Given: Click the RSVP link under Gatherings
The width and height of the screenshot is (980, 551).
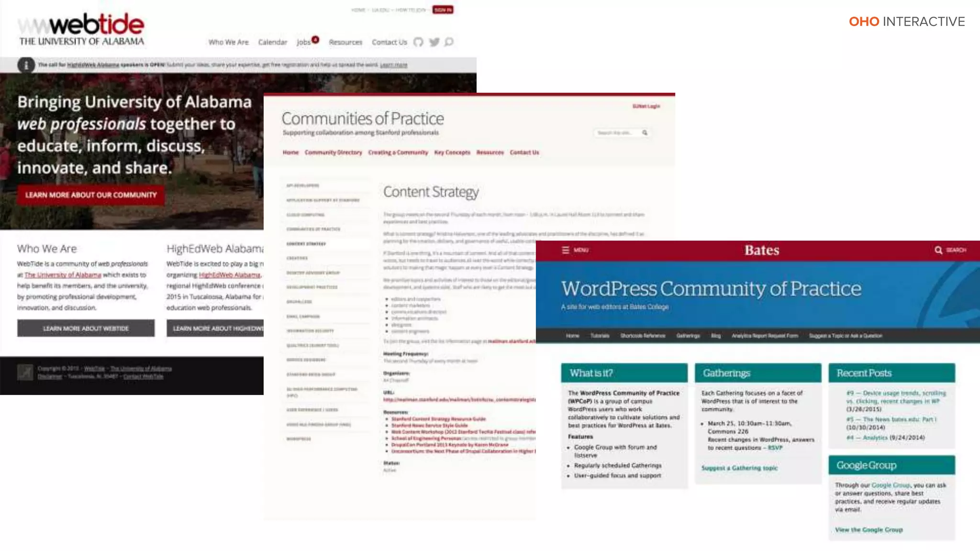Looking at the screenshot, I should (x=775, y=448).
